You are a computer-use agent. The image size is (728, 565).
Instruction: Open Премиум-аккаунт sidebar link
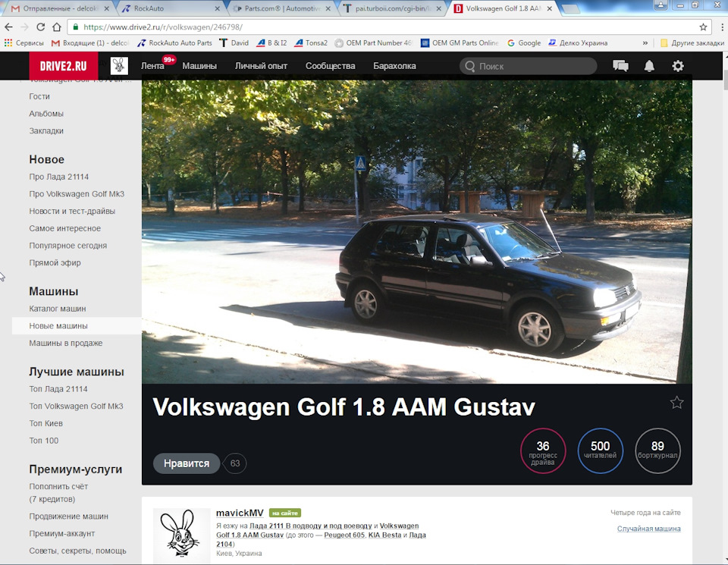pyautogui.click(x=61, y=533)
